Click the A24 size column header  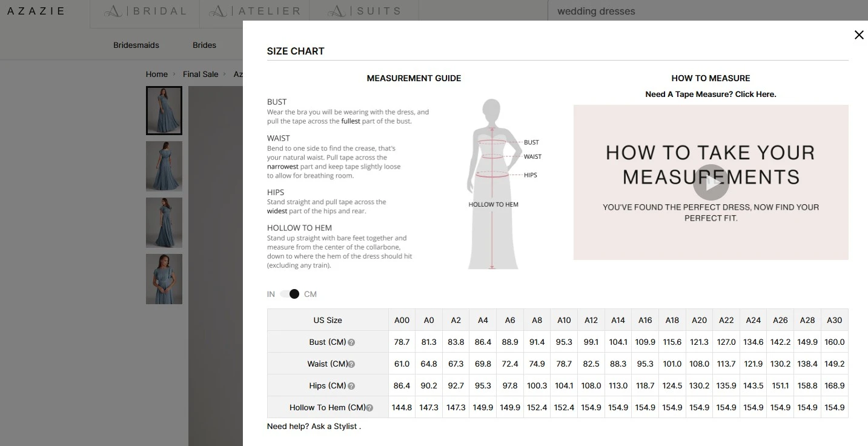[754, 320]
